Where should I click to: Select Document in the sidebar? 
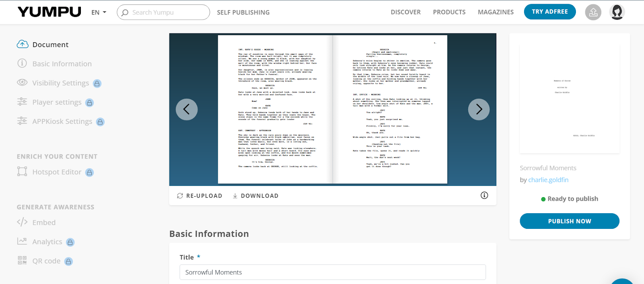(x=50, y=45)
